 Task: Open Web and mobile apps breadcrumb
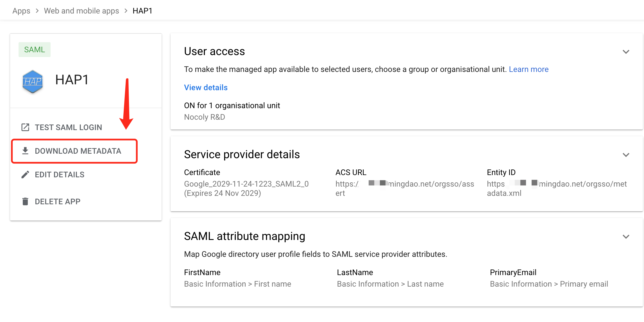81,11
